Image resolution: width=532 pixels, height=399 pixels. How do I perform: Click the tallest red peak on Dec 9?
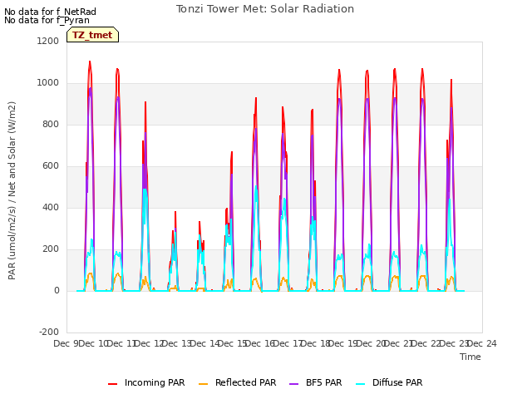coord(90,62)
